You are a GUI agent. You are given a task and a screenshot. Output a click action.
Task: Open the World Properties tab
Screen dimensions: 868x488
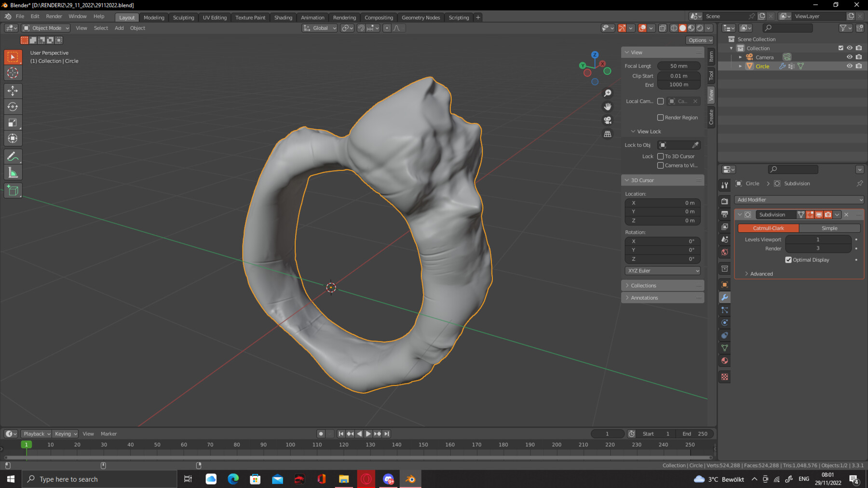[x=724, y=252]
